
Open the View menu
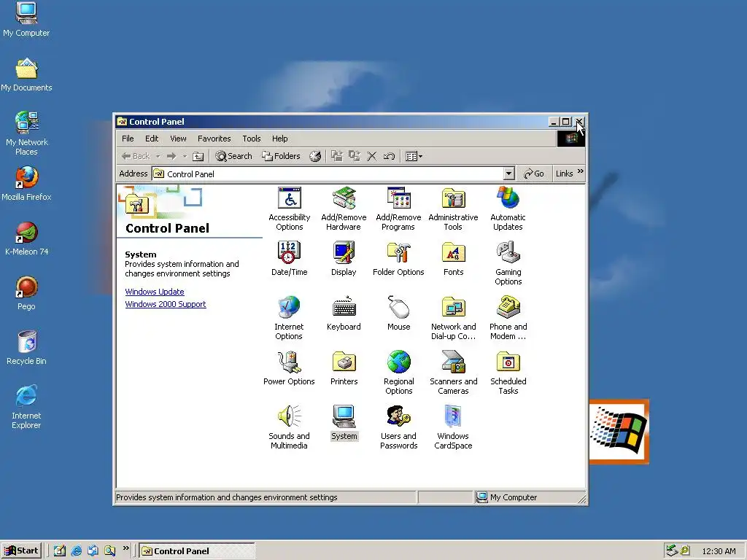click(x=178, y=139)
